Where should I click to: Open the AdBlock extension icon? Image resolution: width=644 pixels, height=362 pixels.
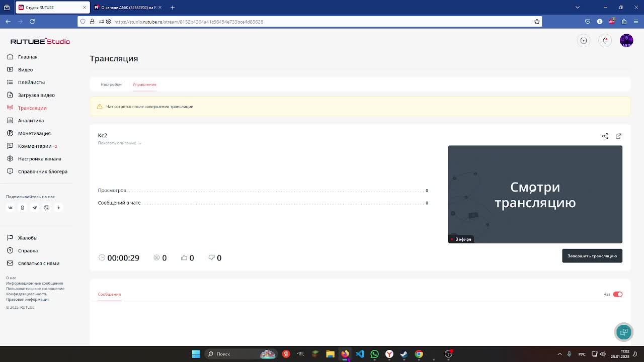(x=612, y=22)
